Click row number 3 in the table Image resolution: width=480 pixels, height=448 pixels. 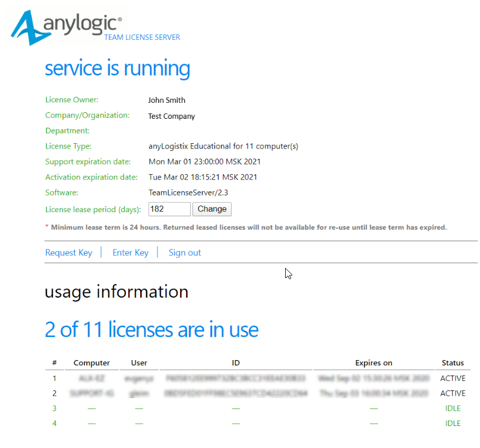[55, 408]
